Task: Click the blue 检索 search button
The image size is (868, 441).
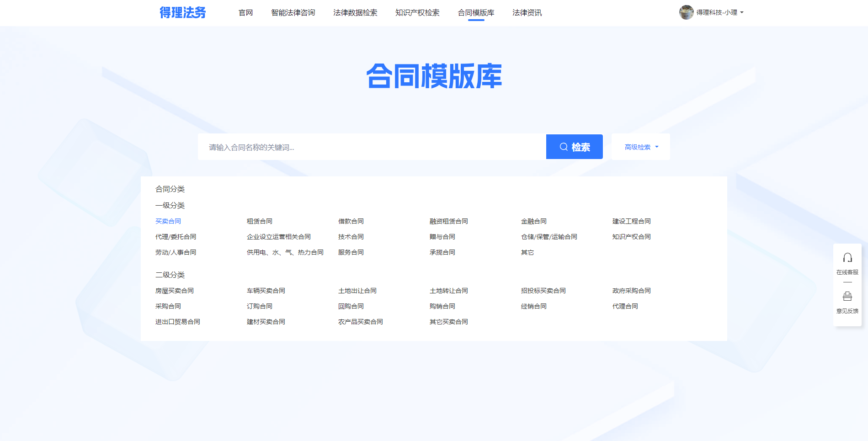Action: click(575, 147)
